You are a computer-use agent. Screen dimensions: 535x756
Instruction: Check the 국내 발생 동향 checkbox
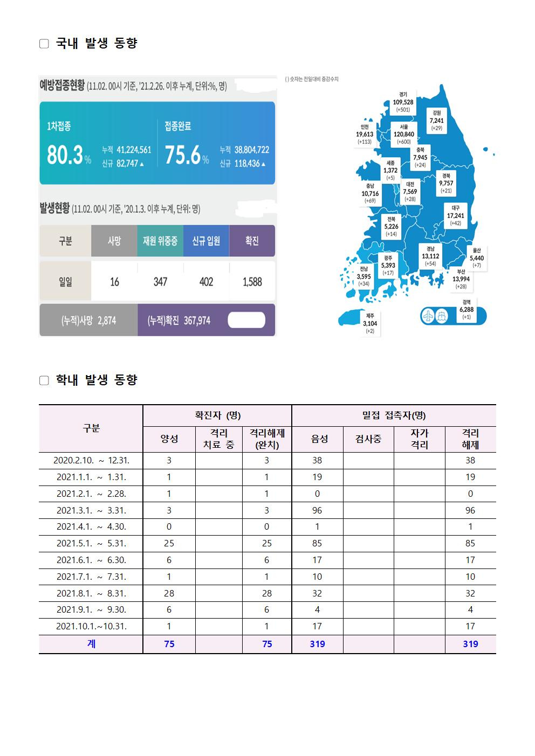click(44, 44)
